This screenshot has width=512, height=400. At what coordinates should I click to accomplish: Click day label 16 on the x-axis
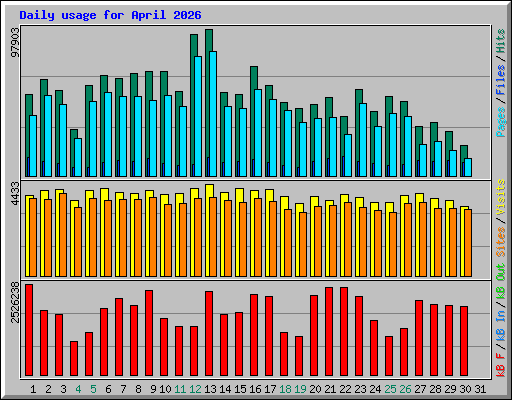pos(255,389)
